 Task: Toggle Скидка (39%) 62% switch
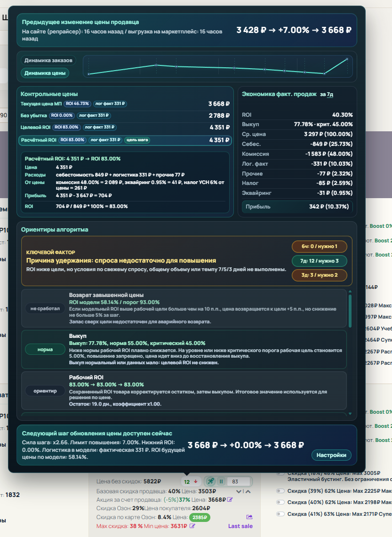point(280,491)
